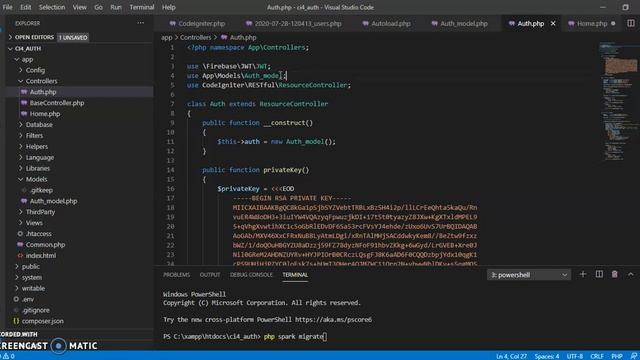640x360 pixels.
Task: Open Common.php in Explorer
Action: tap(45, 245)
